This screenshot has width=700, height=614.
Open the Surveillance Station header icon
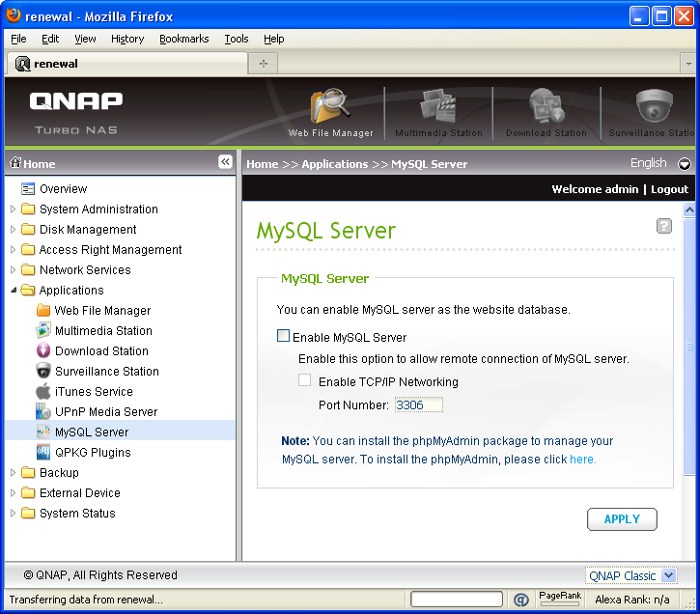tap(654, 106)
